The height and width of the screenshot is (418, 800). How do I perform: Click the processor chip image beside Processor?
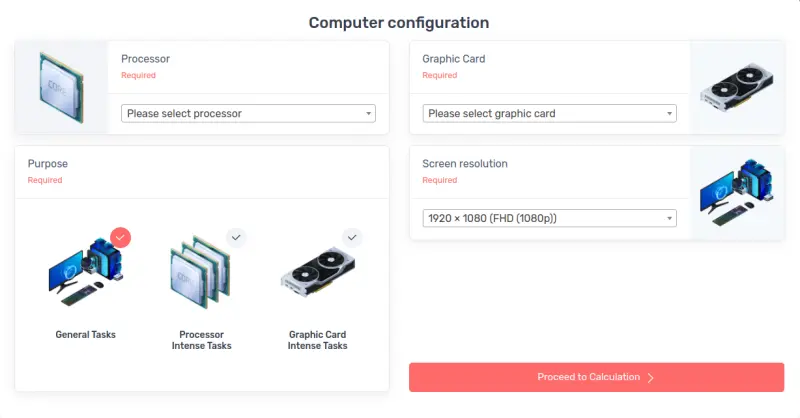(62, 87)
